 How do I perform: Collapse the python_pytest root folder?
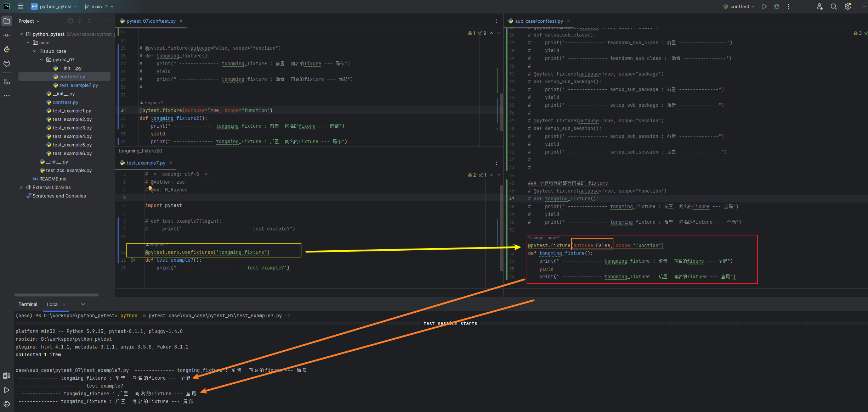tap(21, 34)
